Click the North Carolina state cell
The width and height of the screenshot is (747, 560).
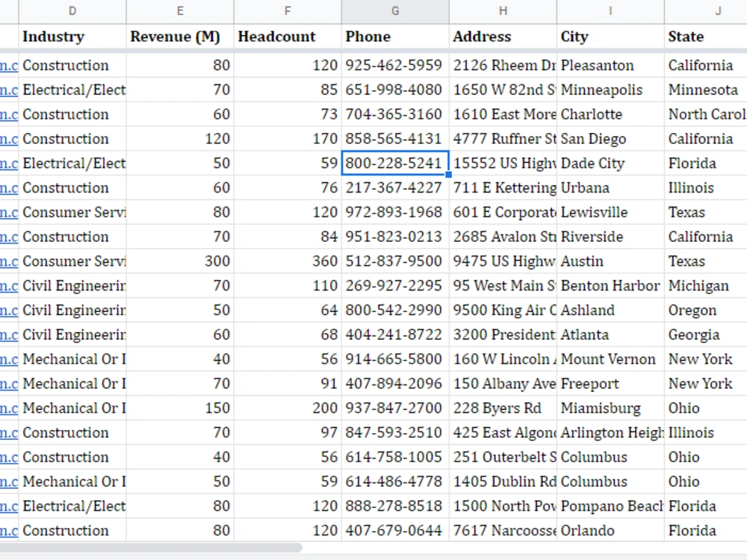706,114
